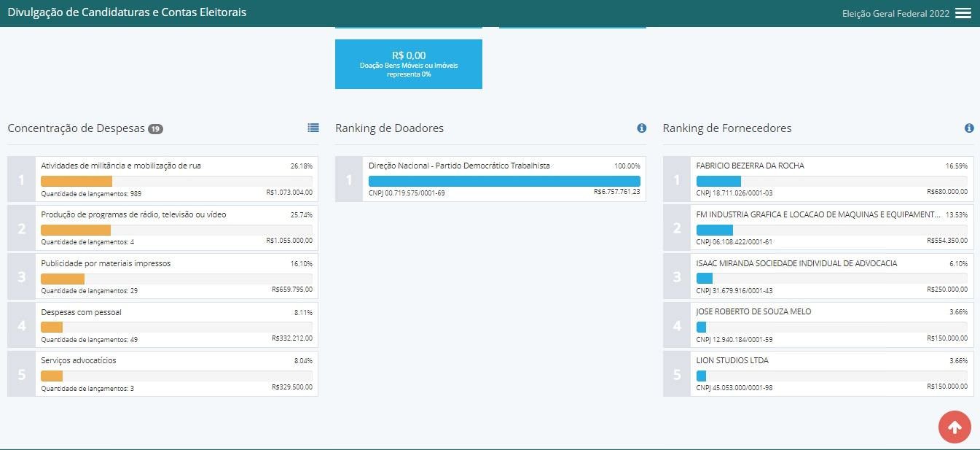The image size is (980, 450).
Task: Click the Ranking de Doadores heading
Action: coord(389,128)
